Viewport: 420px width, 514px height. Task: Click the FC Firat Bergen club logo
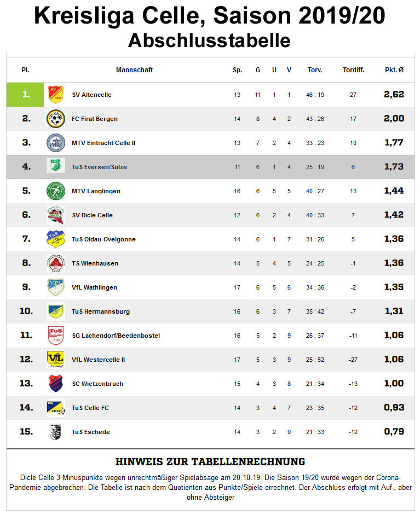click(56, 119)
